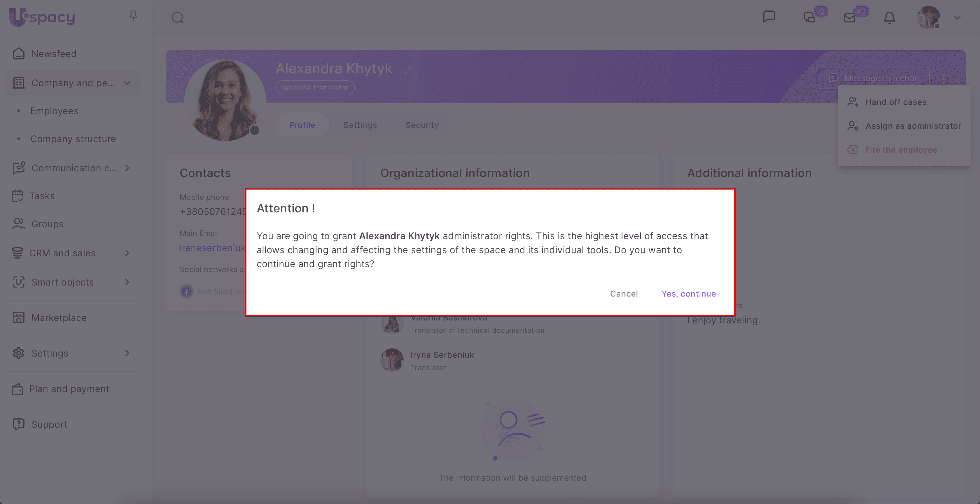Viewport: 980px width, 504px height.
Task: Open ireneserbeniuk email link
Action: tap(212, 247)
